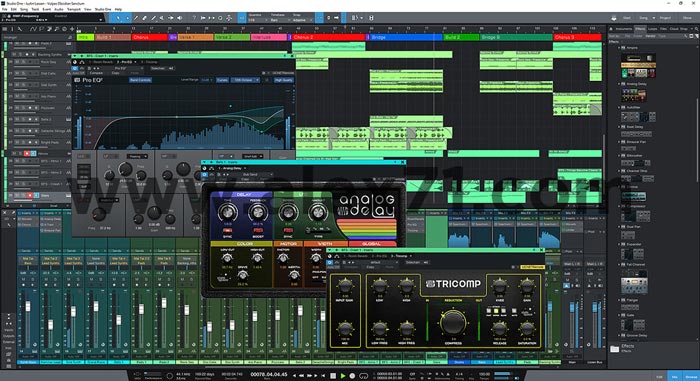
Task: Click the Ampire thumbnail in browser
Action: pyautogui.click(x=638, y=66)
